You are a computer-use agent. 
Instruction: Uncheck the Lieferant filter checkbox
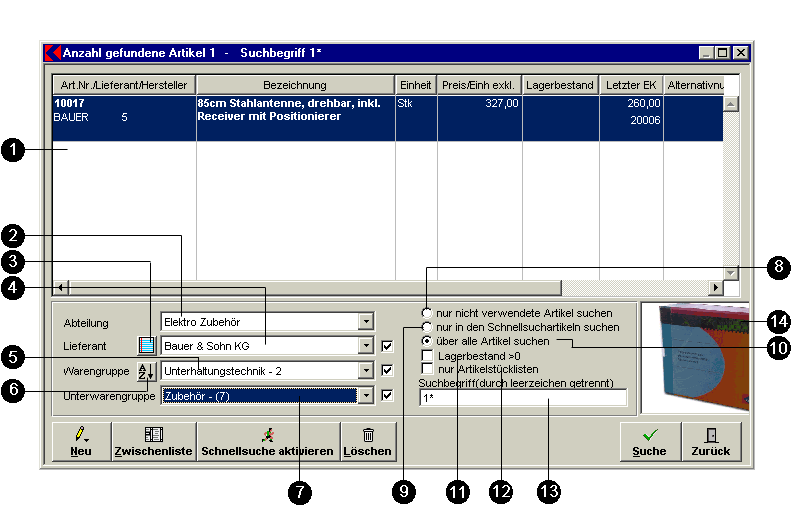click(x=387, y=346)
